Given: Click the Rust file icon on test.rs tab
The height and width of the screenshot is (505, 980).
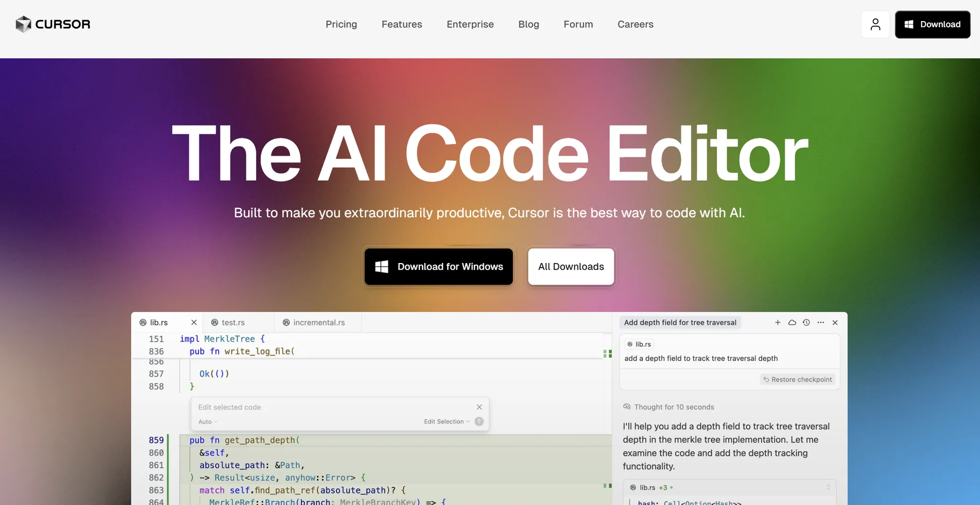Looking at the screenshot, I should click(214, 323).
